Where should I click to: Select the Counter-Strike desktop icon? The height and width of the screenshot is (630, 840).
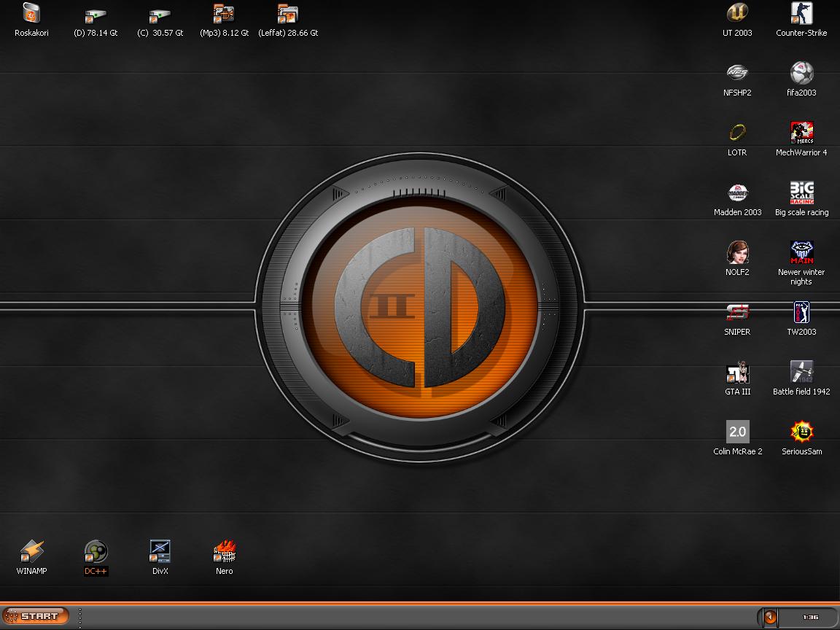click(801, 14)
